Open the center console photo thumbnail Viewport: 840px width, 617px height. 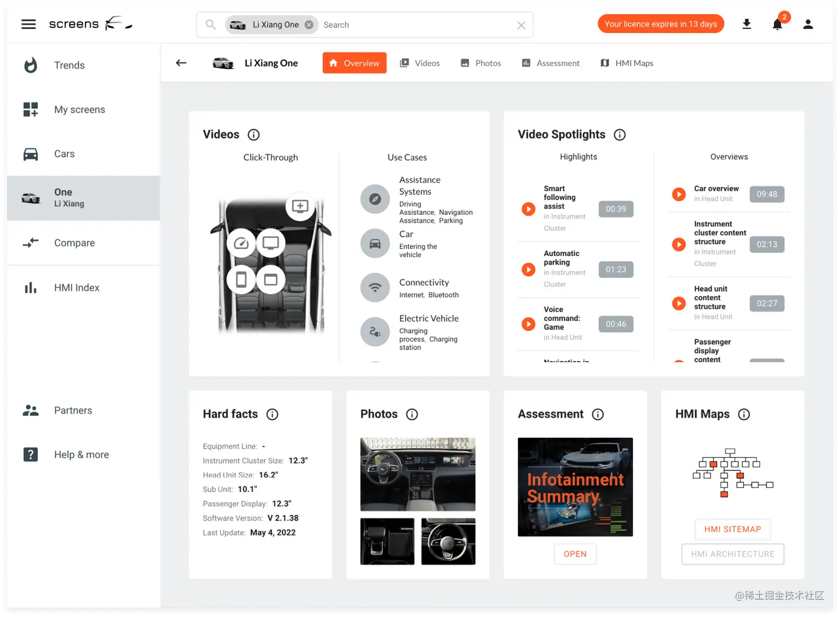[x=387, y=541]
